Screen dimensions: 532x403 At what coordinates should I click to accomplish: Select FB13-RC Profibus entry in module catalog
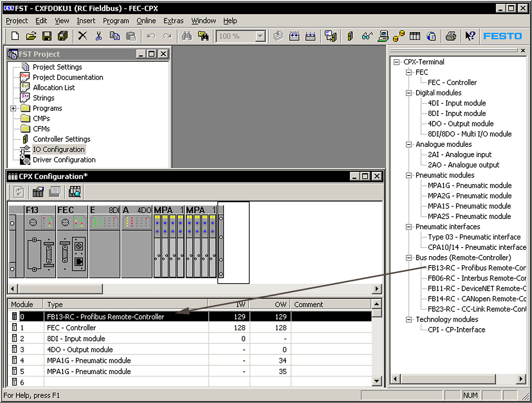pos(477,268)
